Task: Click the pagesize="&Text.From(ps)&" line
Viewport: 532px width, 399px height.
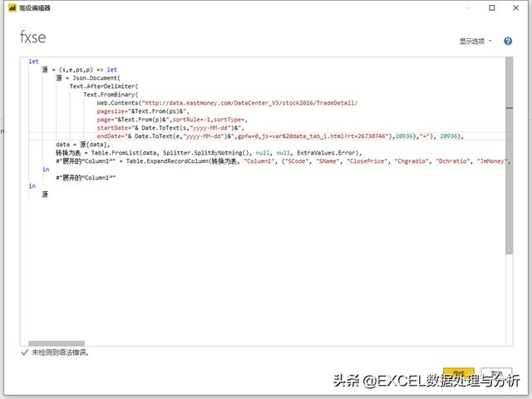Action: click(143, 111)
